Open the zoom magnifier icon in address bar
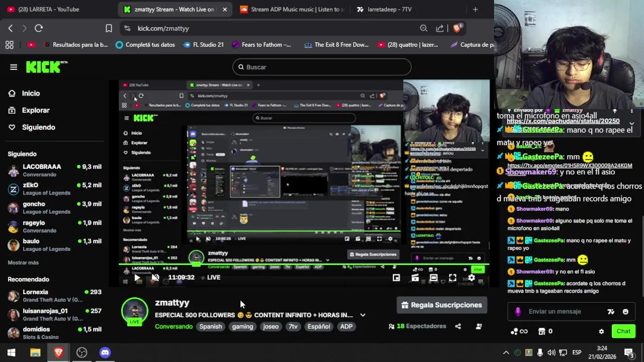 [x=424, y=29]
